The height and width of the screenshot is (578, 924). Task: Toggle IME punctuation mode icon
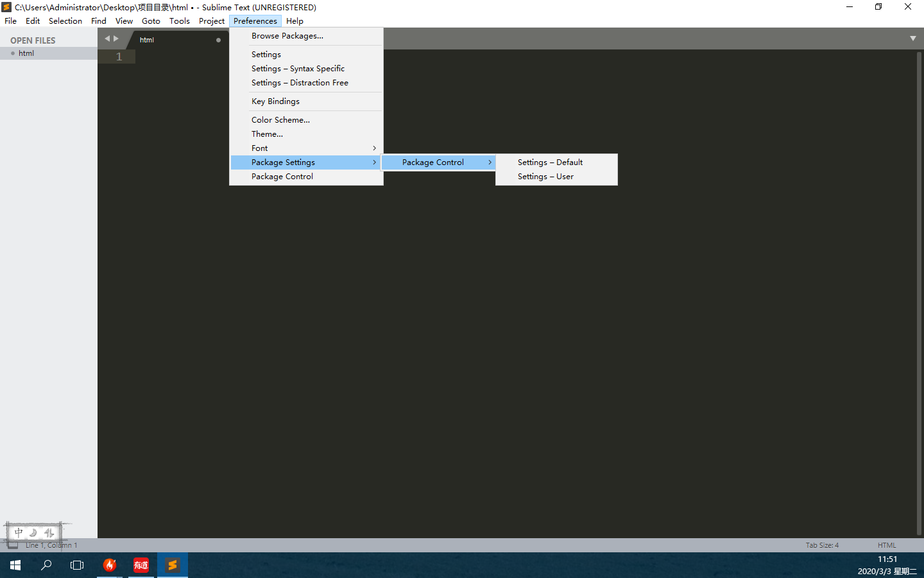point(49,532)
